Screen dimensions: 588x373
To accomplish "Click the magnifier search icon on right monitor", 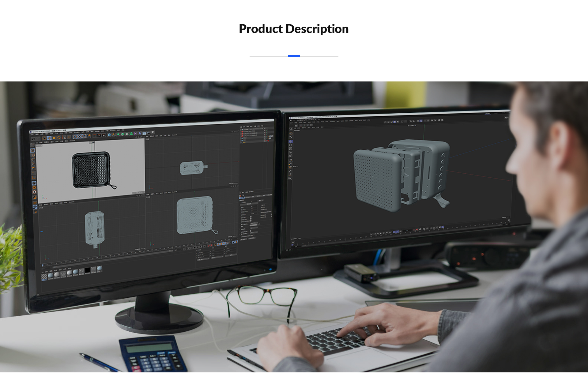I will click(291, 129).
